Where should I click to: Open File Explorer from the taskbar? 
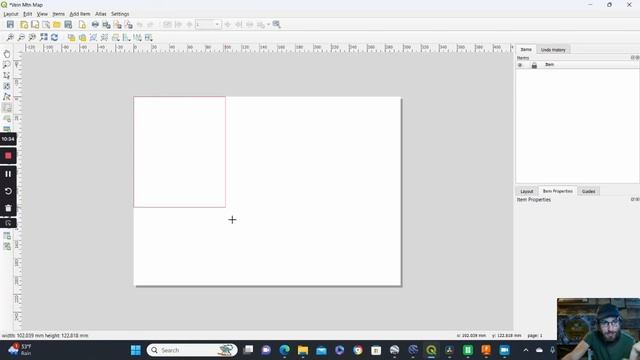(x=303, y=350)
